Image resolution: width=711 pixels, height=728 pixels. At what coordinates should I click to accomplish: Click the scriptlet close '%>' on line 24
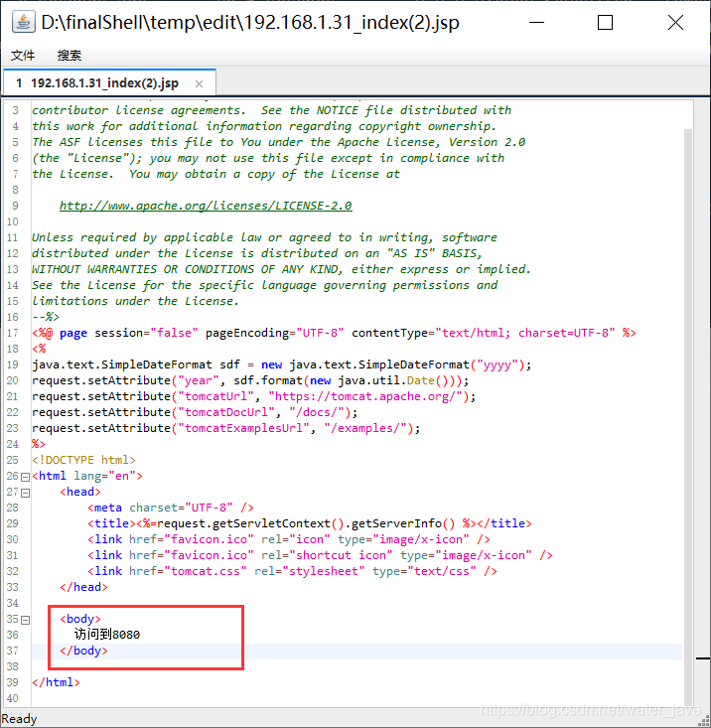click(x=38, y=444)
